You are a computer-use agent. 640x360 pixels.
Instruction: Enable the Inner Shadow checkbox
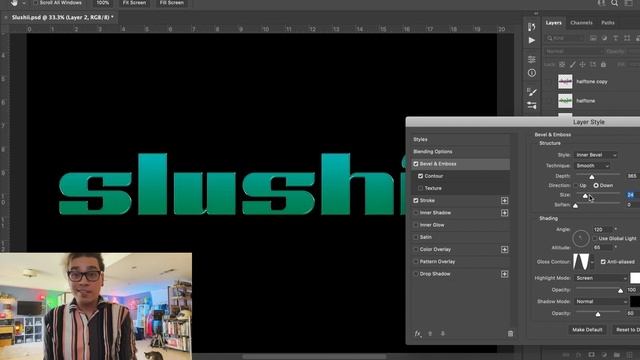point(416,213)
